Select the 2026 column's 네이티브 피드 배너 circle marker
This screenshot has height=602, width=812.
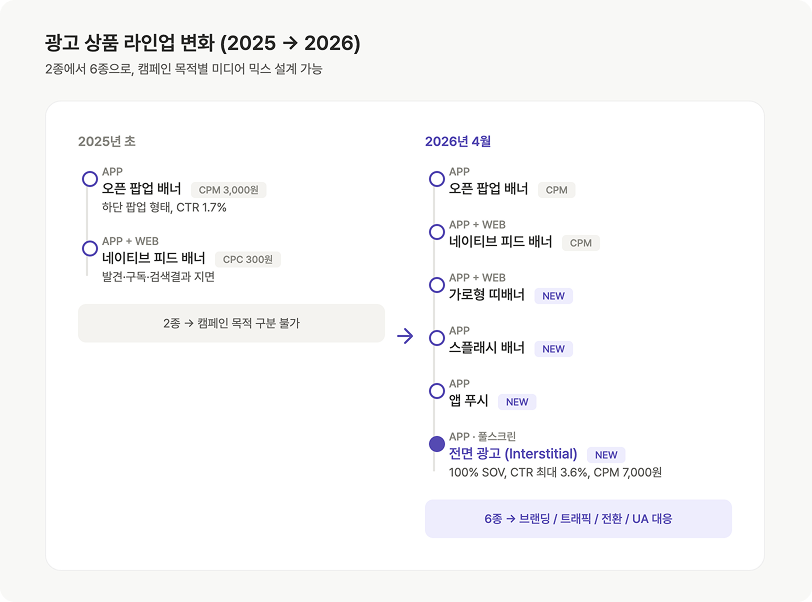437,232
